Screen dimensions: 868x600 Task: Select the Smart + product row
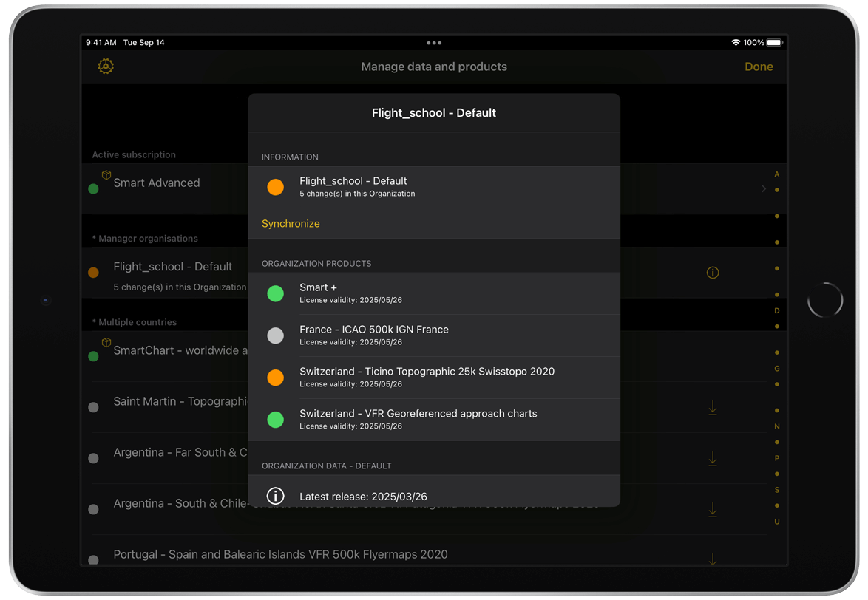click(x=434, y=293)
